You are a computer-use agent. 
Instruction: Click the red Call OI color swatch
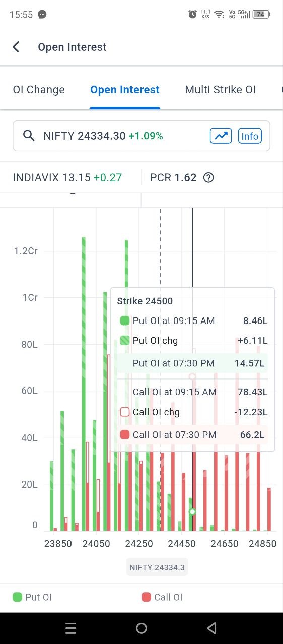[x=147, y=597]
